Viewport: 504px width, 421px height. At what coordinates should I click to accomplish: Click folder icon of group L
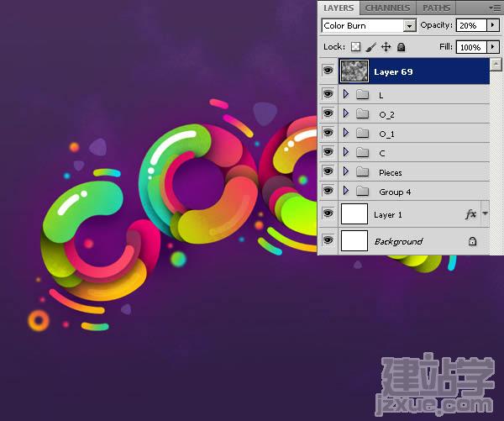(363, 94)
